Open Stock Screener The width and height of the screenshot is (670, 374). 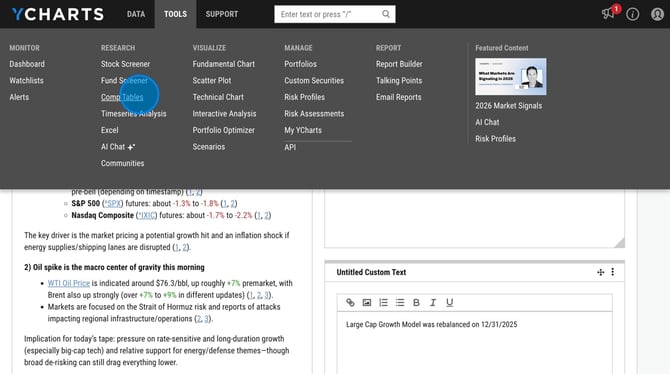click(x=125, y=64)
